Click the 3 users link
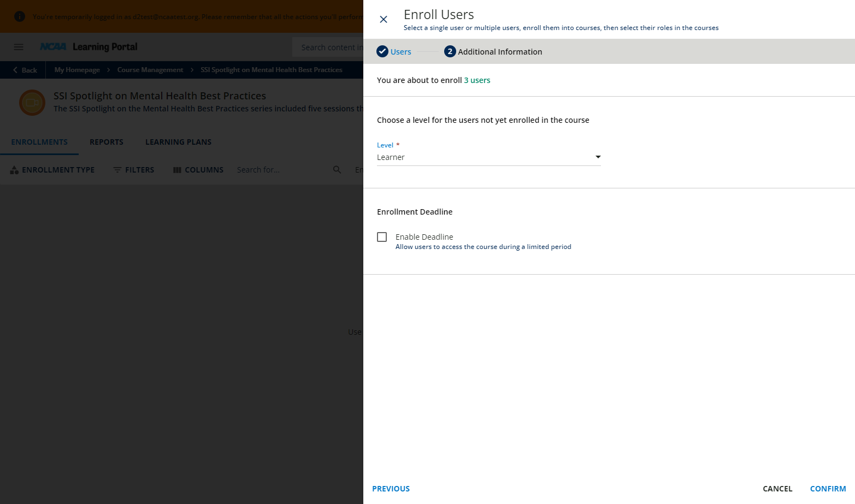Image resolution: width=855 pixels, height=504 pixels. coord(477,80)
